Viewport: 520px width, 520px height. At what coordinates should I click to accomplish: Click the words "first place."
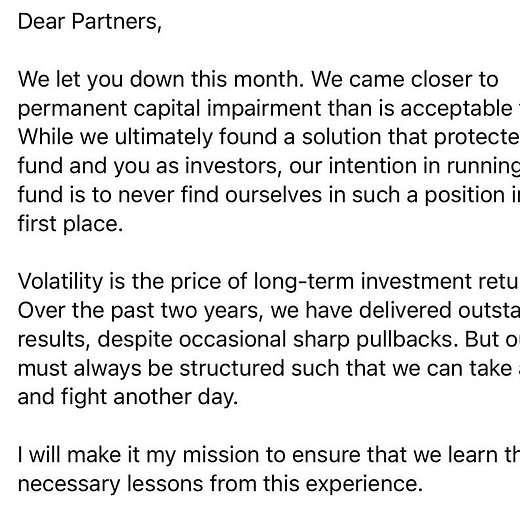pyautogui.click(x=70, y=224)
